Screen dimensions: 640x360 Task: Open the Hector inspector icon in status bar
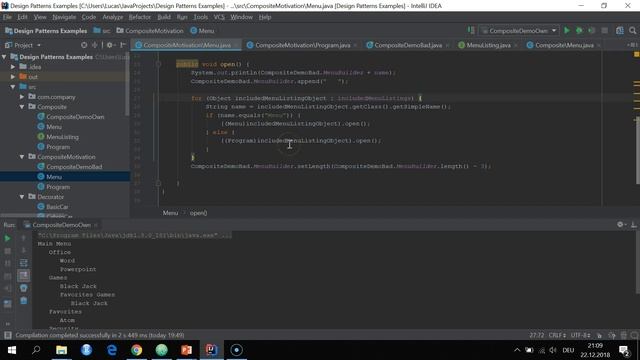pyautogui.click(x=611, y=335)
